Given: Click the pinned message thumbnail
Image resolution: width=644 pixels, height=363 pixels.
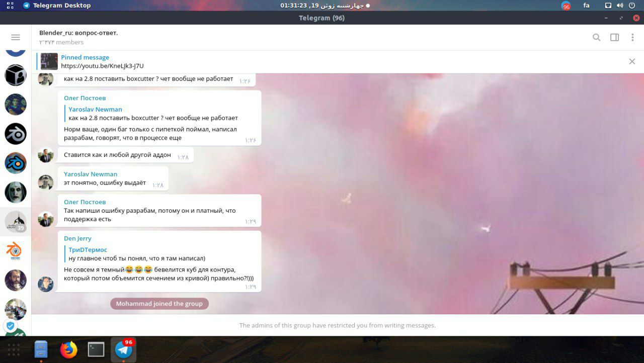Looking at the screenshot, I should 49,61.
